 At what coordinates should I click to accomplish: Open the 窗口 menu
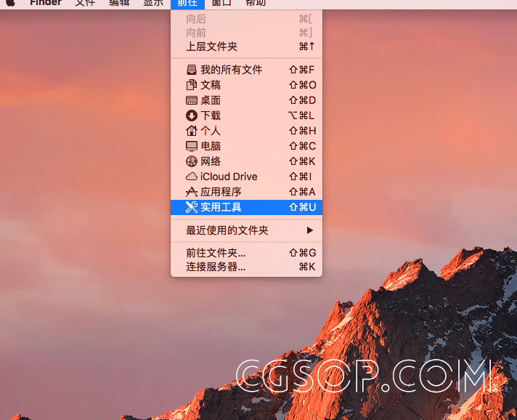[x=221, y=3]
